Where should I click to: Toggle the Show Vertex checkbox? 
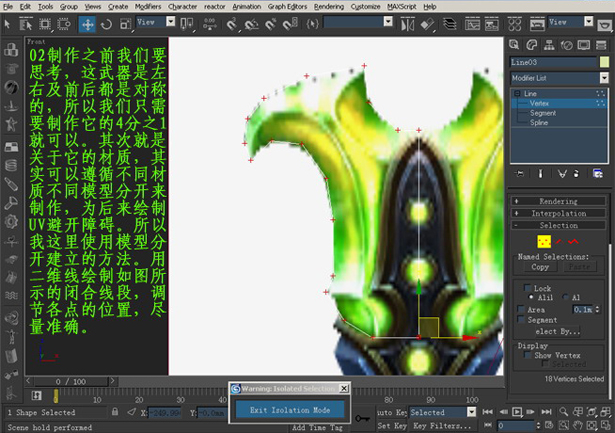528,355
